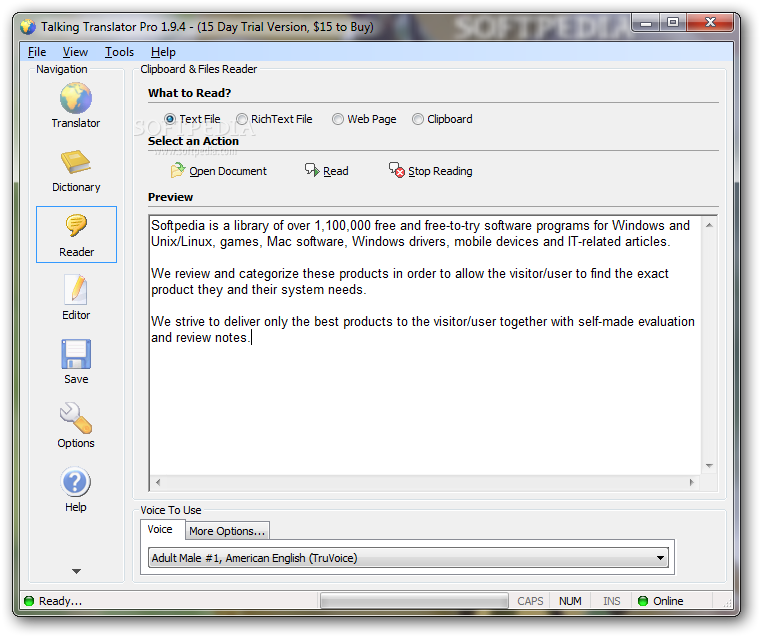This screenshot has height=637, width=761.
Task: Select 'Adult Male #1, American English (TruVoice)' text
Action: [x=254, y=558]
